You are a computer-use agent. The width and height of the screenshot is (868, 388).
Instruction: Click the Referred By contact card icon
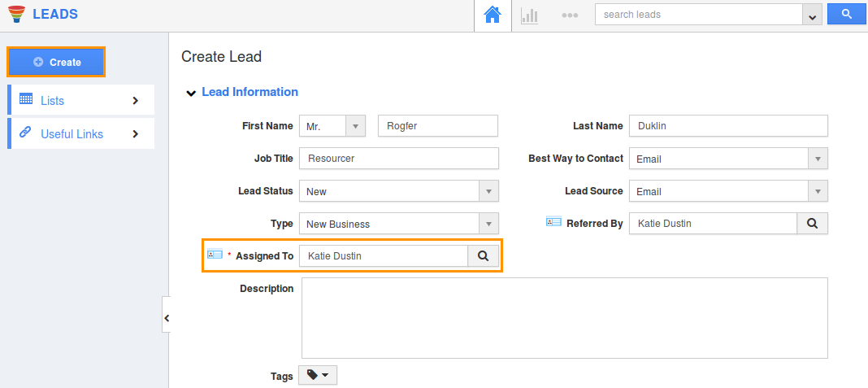point(553,222)
